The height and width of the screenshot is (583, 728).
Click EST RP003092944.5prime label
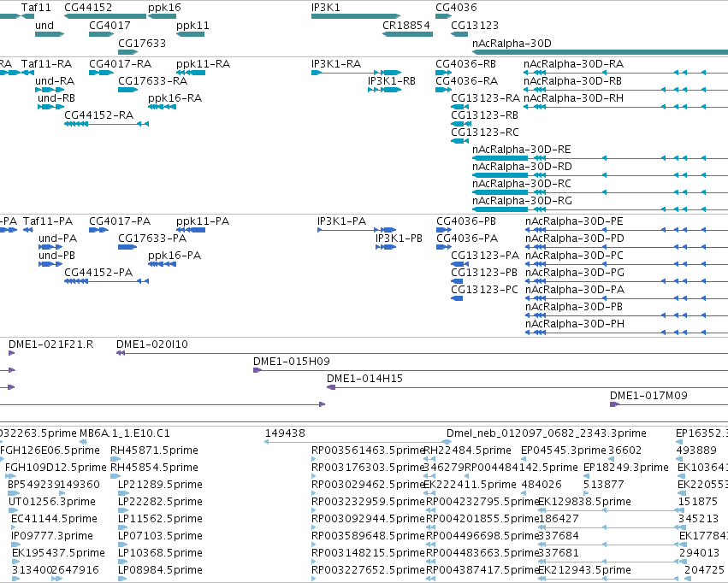[x=368, y=518]
